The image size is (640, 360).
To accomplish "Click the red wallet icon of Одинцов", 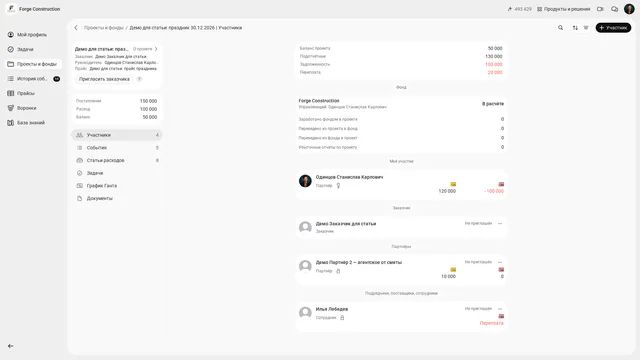I will [501, 184].
